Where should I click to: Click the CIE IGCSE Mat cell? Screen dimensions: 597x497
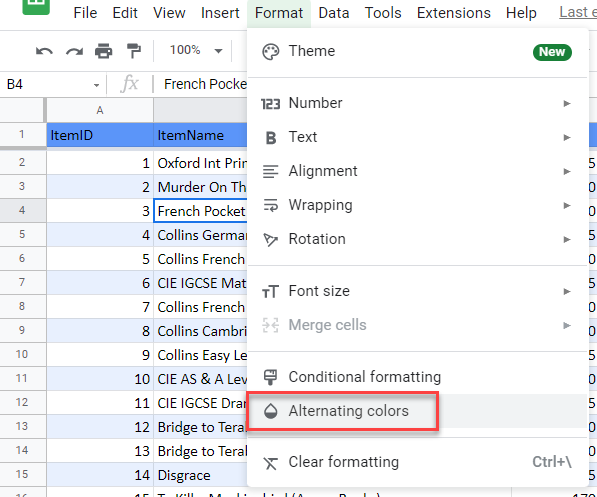200,283
